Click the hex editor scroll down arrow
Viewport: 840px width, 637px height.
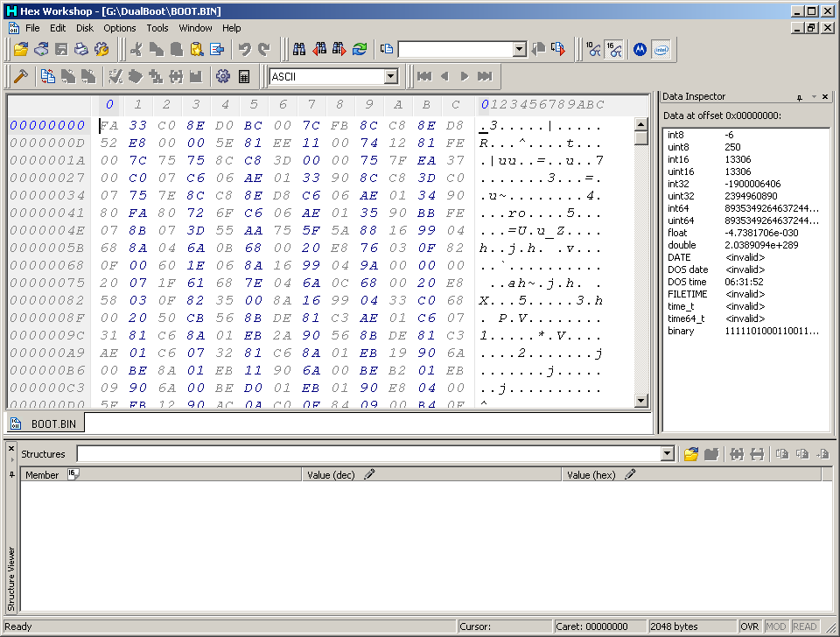641,400
